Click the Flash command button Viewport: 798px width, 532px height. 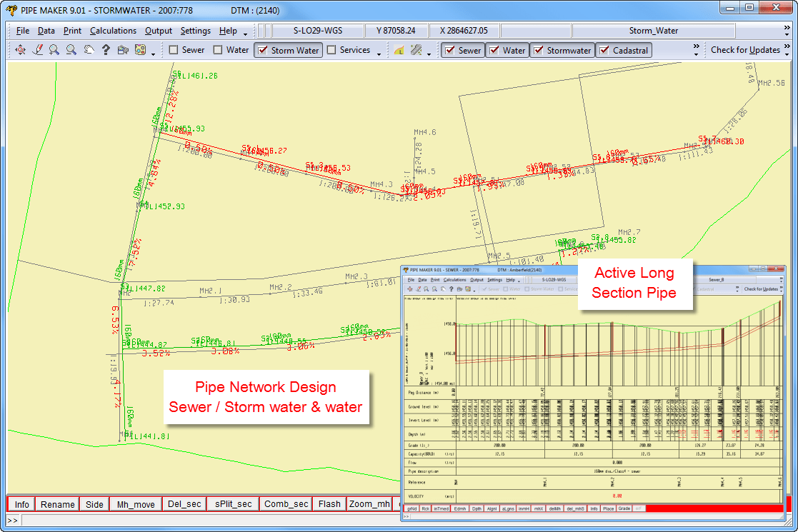point(329,504)
